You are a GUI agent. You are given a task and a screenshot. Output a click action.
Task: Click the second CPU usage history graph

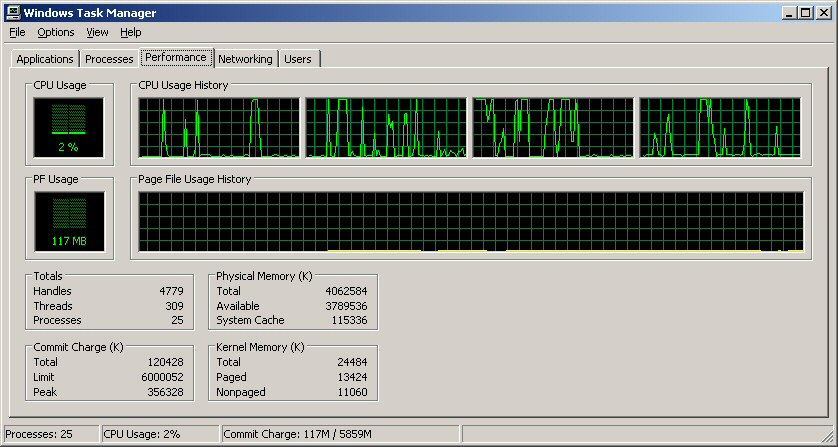[x=386, y=128]
